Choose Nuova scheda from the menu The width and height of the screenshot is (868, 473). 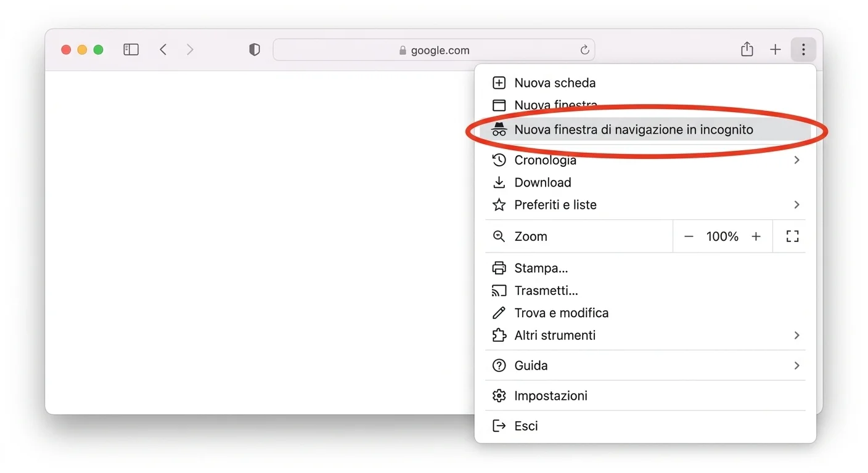click(x=645, y=83)
